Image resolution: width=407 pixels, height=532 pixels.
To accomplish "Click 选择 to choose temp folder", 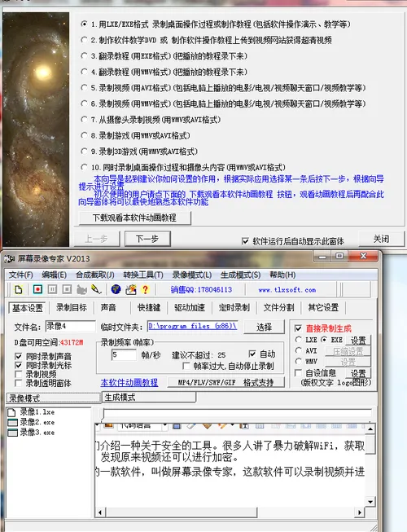I will (264, 327).
